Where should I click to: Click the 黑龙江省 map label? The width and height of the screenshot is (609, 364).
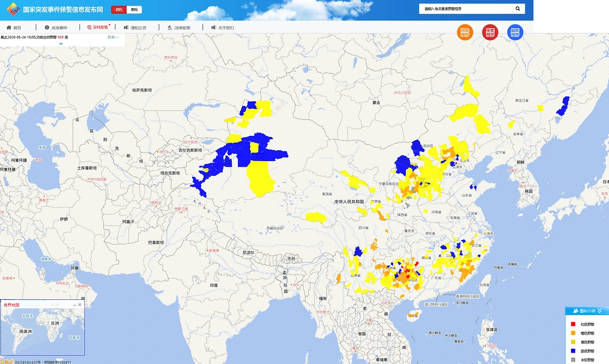tap(522, 101)
